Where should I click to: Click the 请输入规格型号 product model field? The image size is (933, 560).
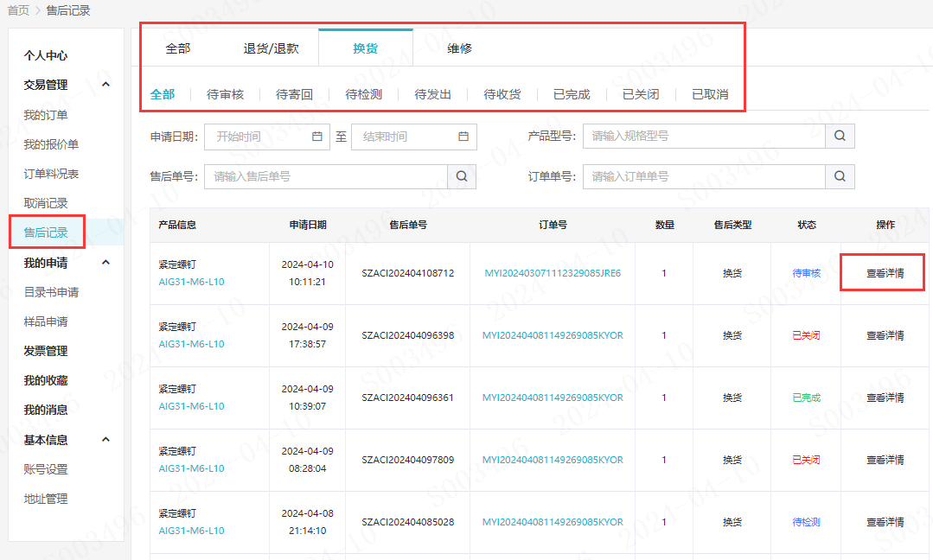click(703, 137)
